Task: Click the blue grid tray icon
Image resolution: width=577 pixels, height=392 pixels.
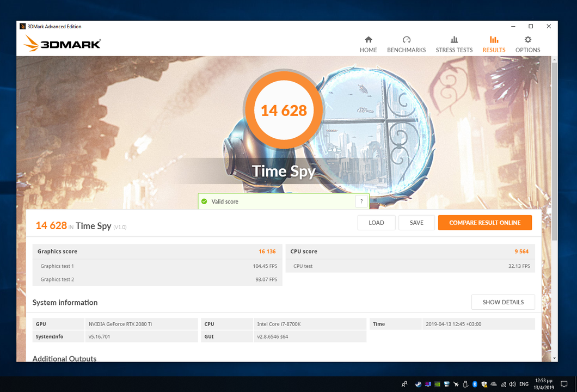Action: click(446, 384)
